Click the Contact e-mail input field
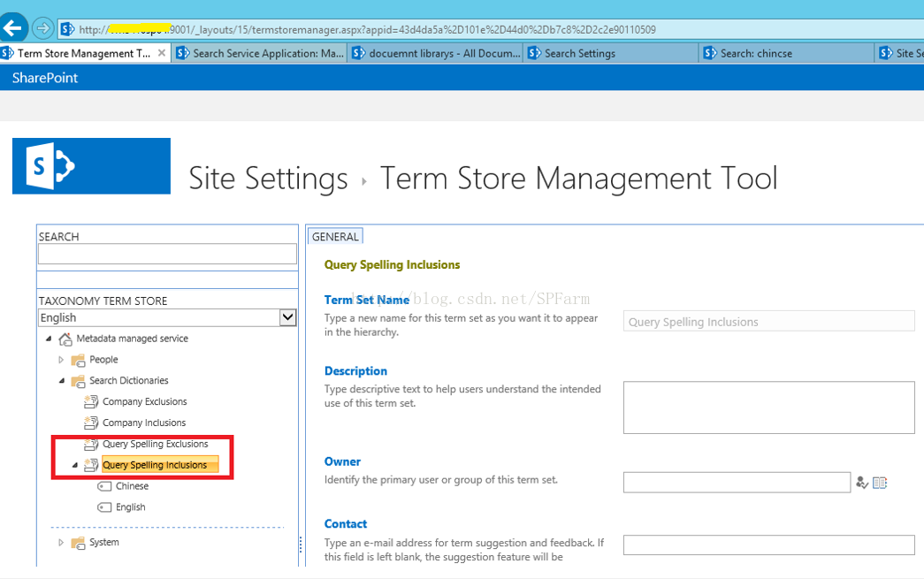 (769, 545)
